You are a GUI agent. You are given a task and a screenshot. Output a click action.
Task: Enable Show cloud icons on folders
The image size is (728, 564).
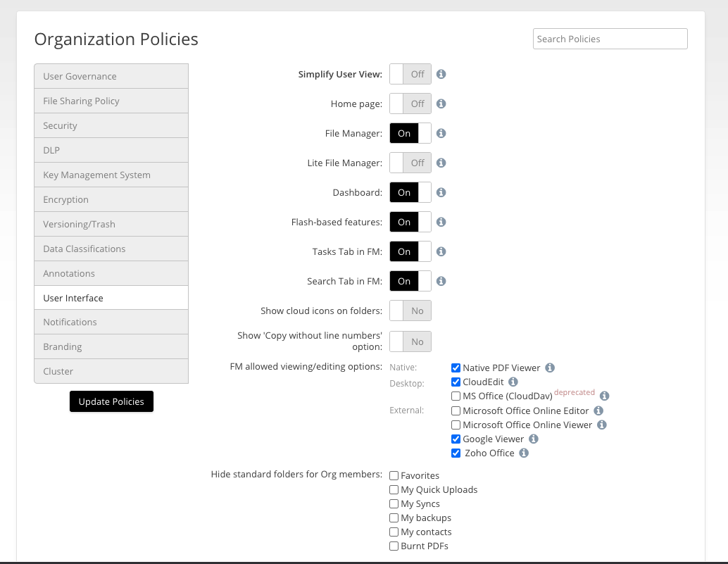[410, 311]
